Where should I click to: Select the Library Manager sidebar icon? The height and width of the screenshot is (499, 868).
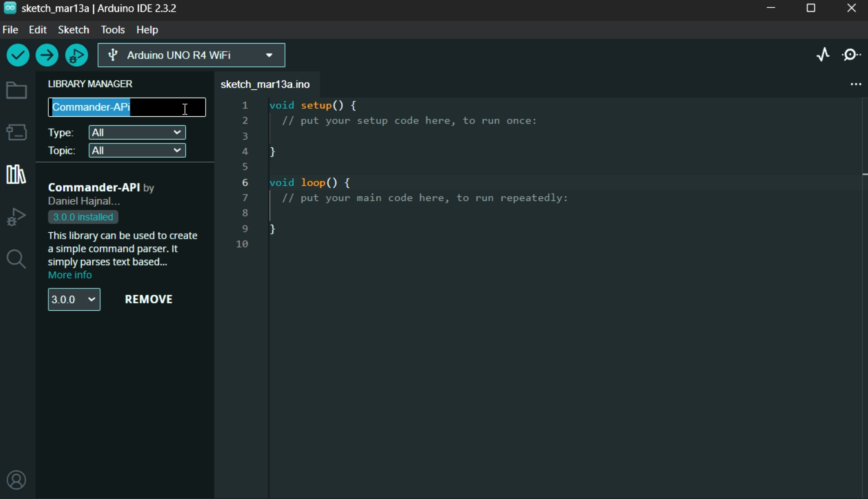[15, 174]
